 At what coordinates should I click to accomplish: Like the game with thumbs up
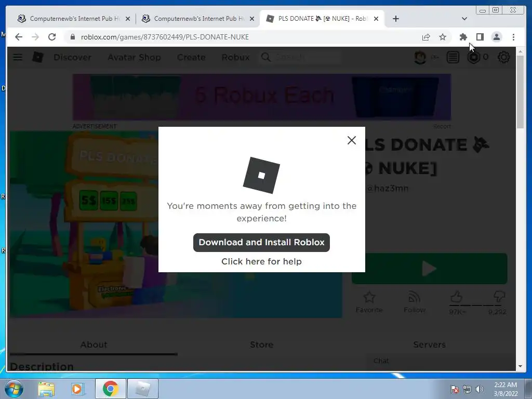tap(456, 297)
